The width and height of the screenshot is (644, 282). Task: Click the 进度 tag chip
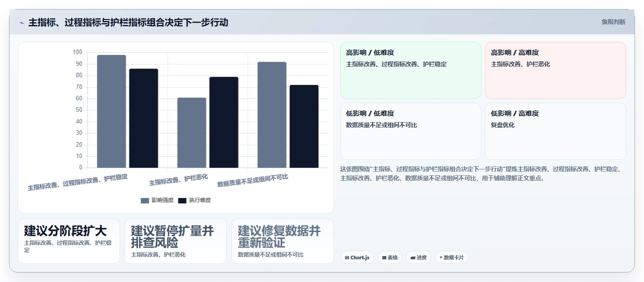[419, 257]
